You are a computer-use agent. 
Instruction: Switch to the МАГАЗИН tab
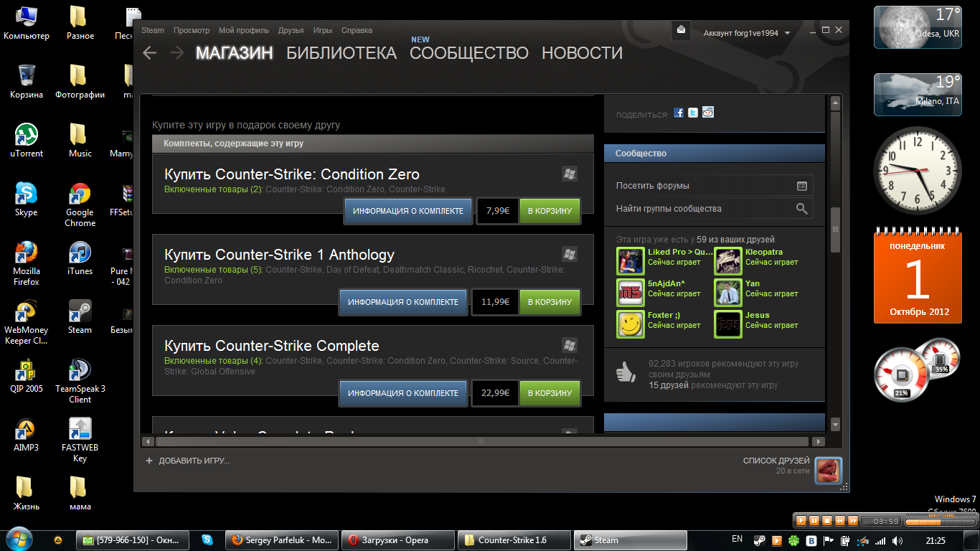tap(235, 53)
